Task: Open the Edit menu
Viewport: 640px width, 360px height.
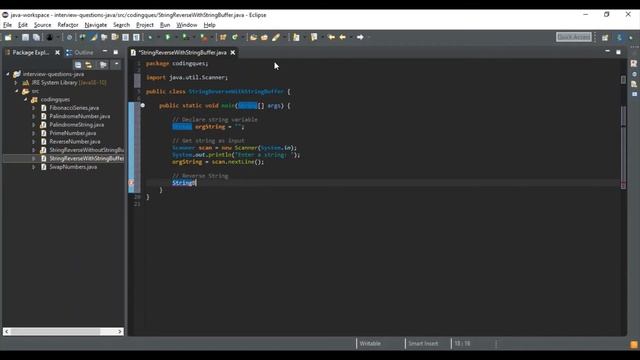Action: click(23, 25)
